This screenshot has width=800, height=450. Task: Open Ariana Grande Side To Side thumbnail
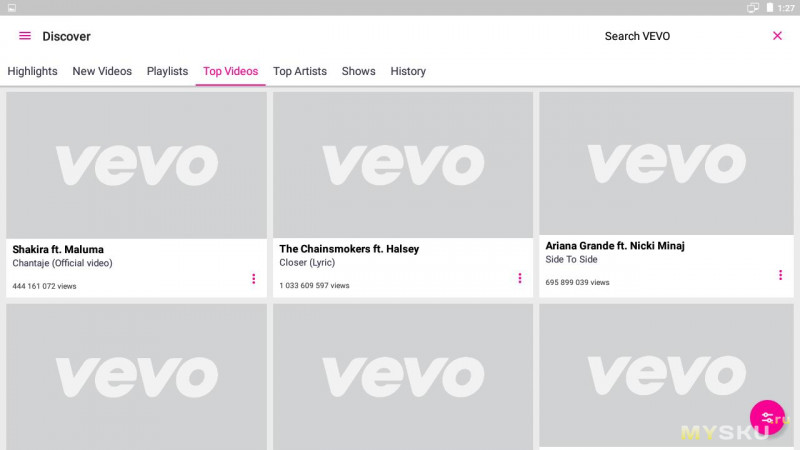pyautogui.click(x=668, y=164)
